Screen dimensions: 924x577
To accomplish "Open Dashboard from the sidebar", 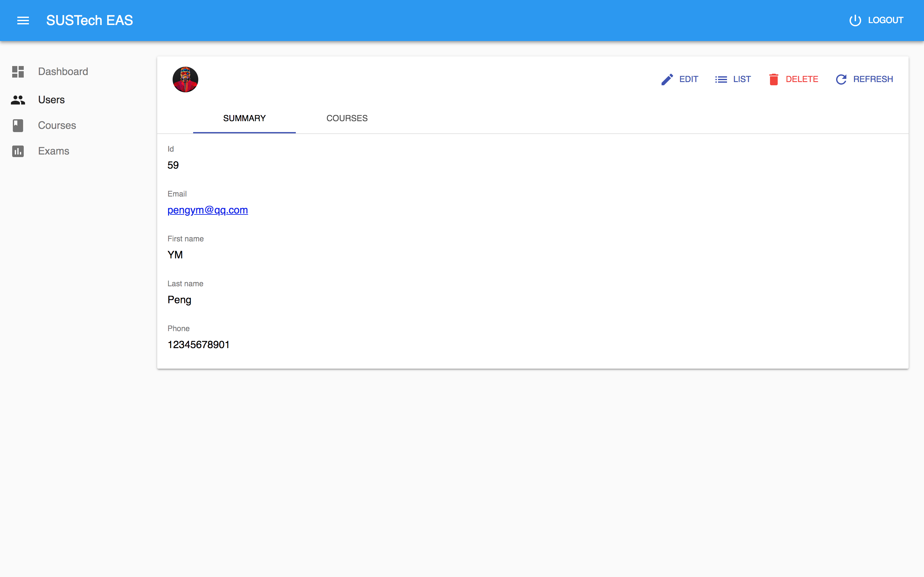I will point(63,72).
